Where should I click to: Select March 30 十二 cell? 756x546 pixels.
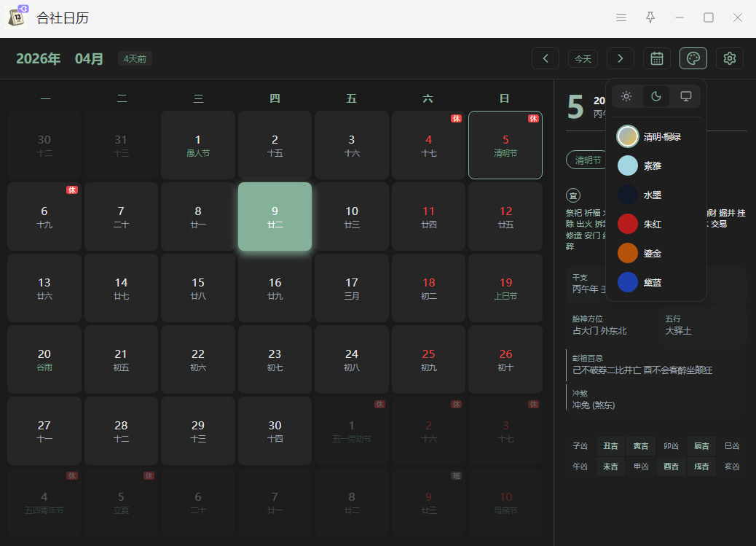(44, 145)
